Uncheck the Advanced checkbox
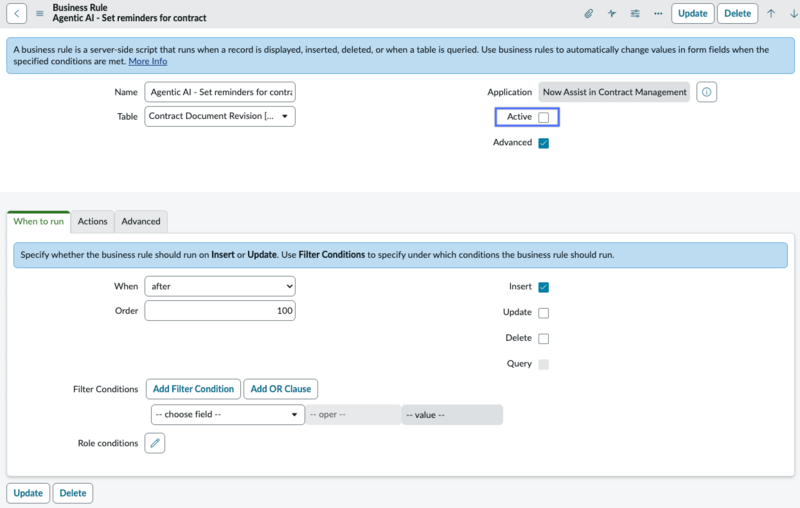 544,143
